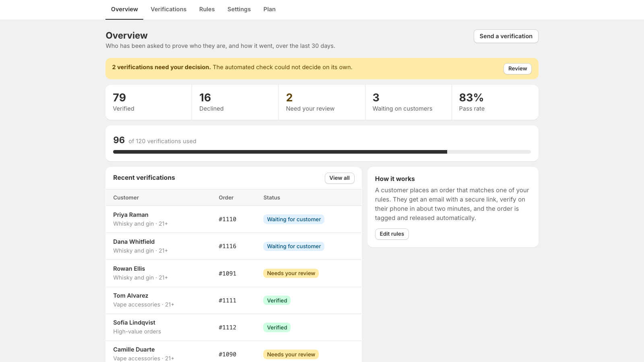Select customer Sofia Lindqvist
The image size is (644, 362).
(x=134, y=323)
